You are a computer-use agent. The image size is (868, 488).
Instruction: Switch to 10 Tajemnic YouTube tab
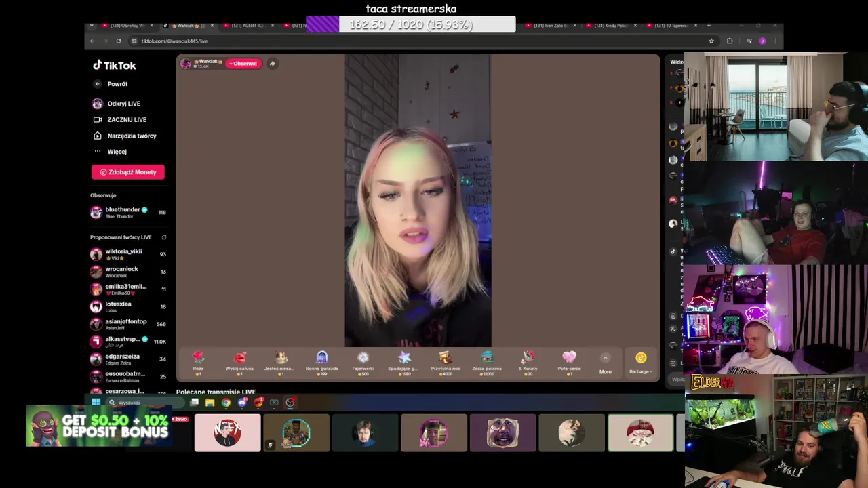[x=672, y=26]
